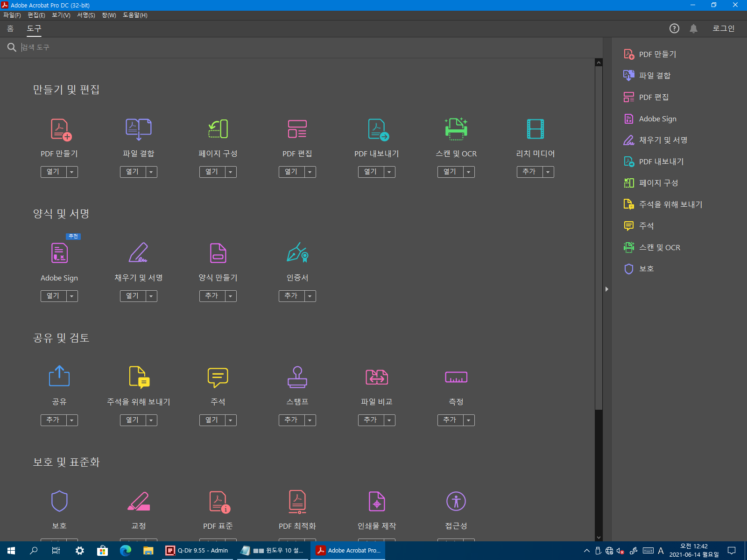
Task: Open the 편집(E) menu
Action: pos(36,15)
